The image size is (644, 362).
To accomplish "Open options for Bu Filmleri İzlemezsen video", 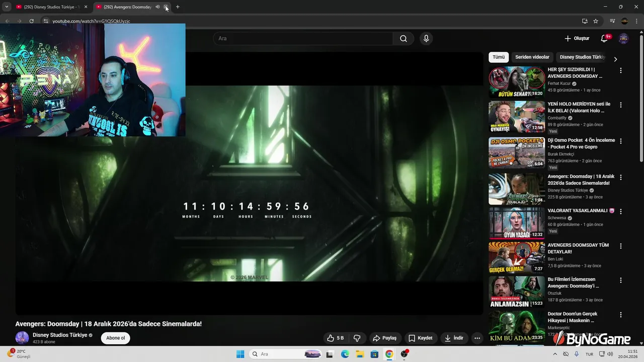I will point(620,280).
